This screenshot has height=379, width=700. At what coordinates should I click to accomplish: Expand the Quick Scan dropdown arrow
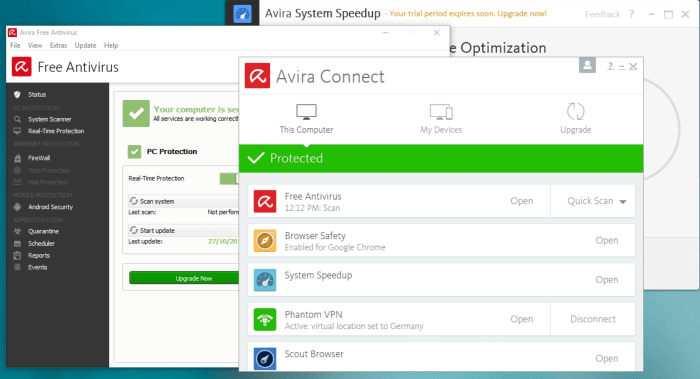tap(623, 202)
